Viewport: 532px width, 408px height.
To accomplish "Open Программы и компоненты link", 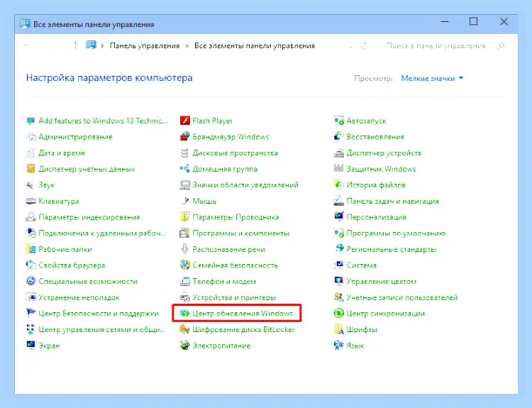I will pyautogui.click(x=241, y=233).
